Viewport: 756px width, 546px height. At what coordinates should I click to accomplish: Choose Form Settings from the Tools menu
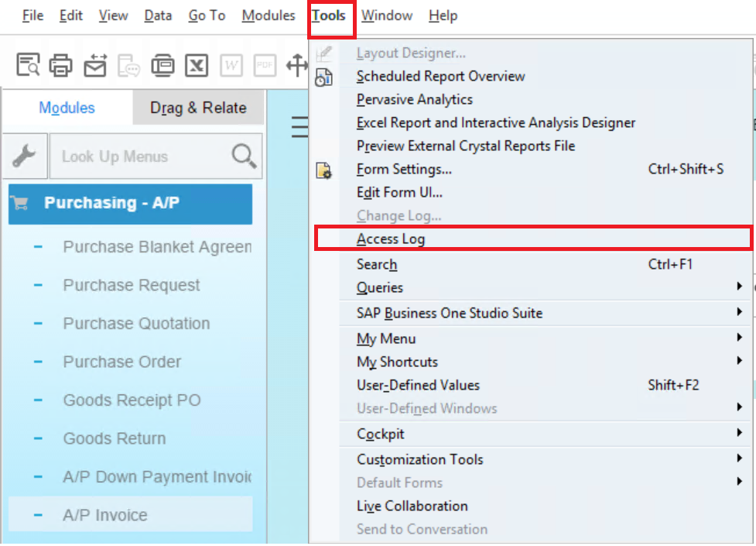point(404,169)
